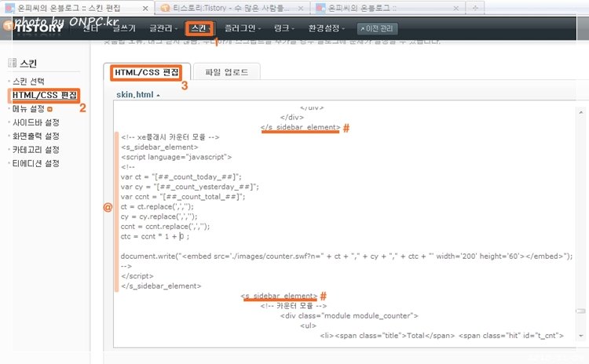Click the '<!-- xe플래시 카운터 모듈 -->' comment line
The height and width of the screenshot is (364, 589).
click(x=170, y=137)
